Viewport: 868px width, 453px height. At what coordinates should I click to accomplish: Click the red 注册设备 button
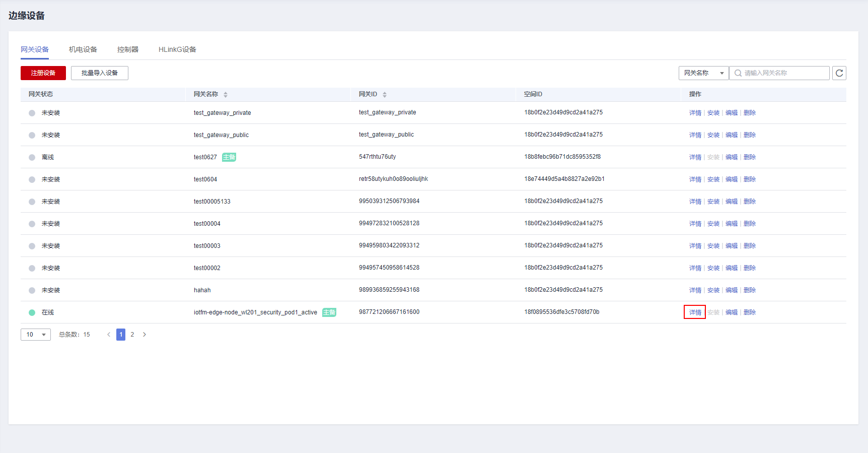[x=43, y=73]
